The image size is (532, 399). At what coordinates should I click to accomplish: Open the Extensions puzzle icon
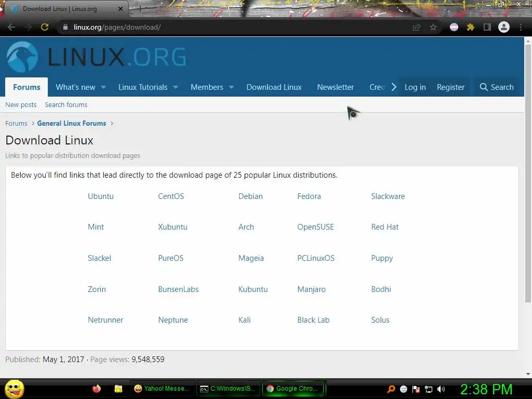click(x=471, y=27)
